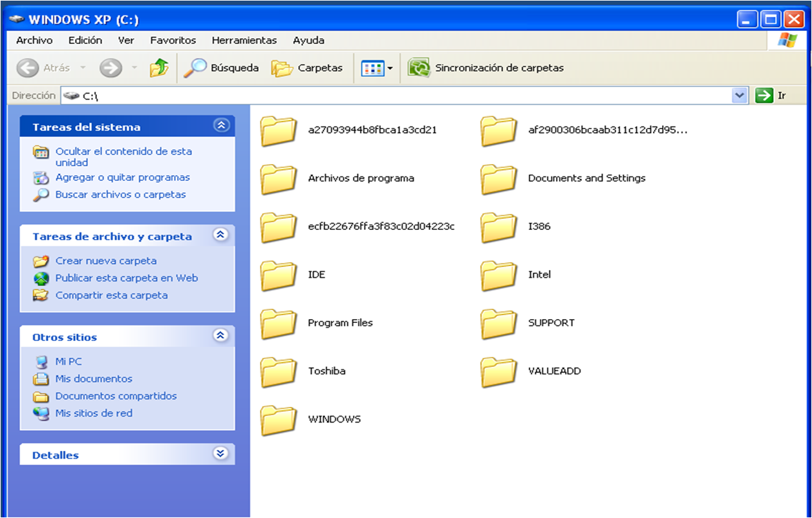Click the Atrás back arrow

[x=28, y=68]
